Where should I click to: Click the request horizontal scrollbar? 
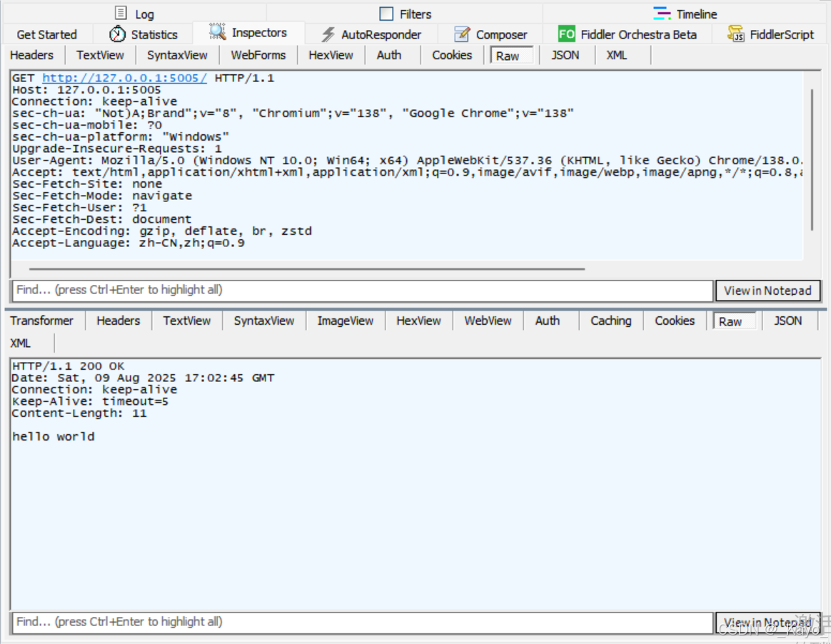click(308, 268)
